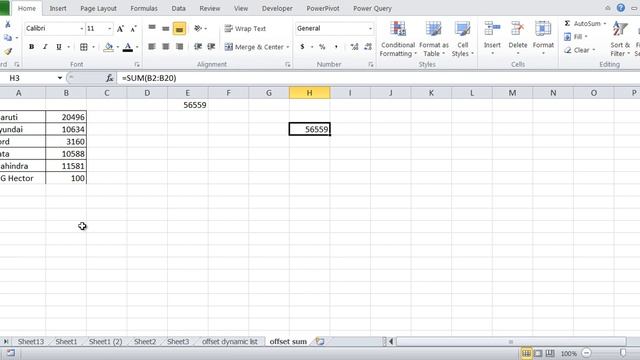Expand Merge & Center dropdown arrow
The image size is (640, 360).
click(288, 47)
